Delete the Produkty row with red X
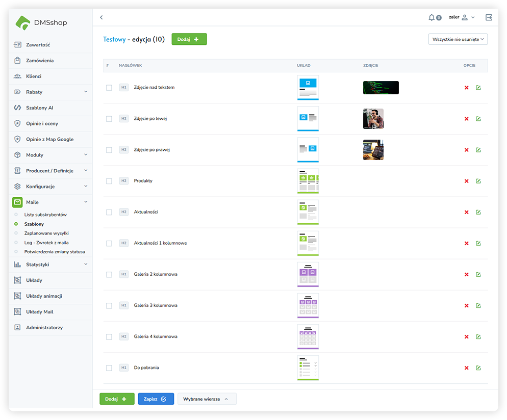 (x=466, y=181)
